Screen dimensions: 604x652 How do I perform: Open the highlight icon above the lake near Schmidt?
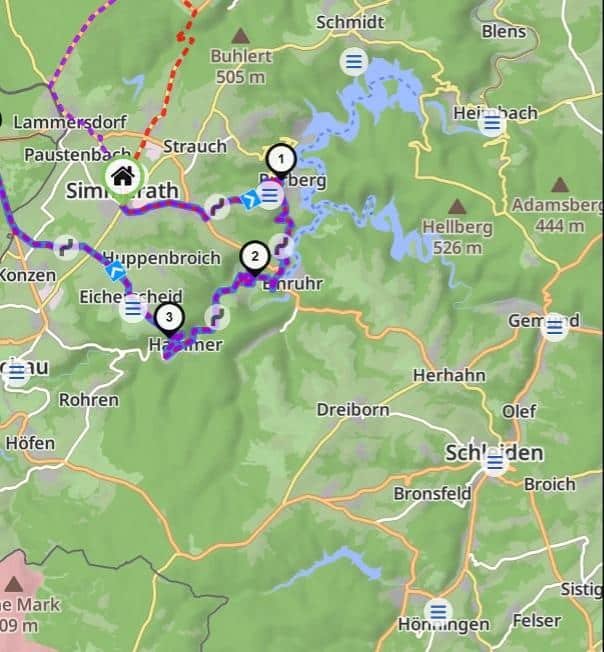pos(354,62)
